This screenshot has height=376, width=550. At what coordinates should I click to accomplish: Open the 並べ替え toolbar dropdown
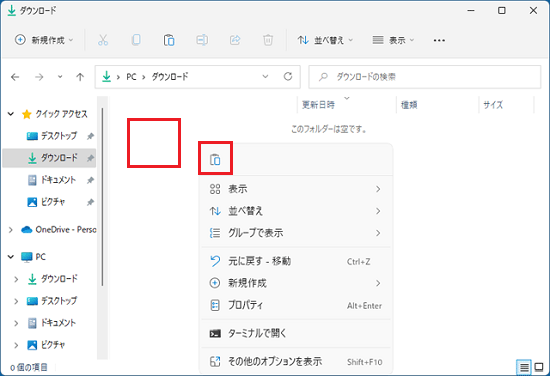tap(325, 40)
